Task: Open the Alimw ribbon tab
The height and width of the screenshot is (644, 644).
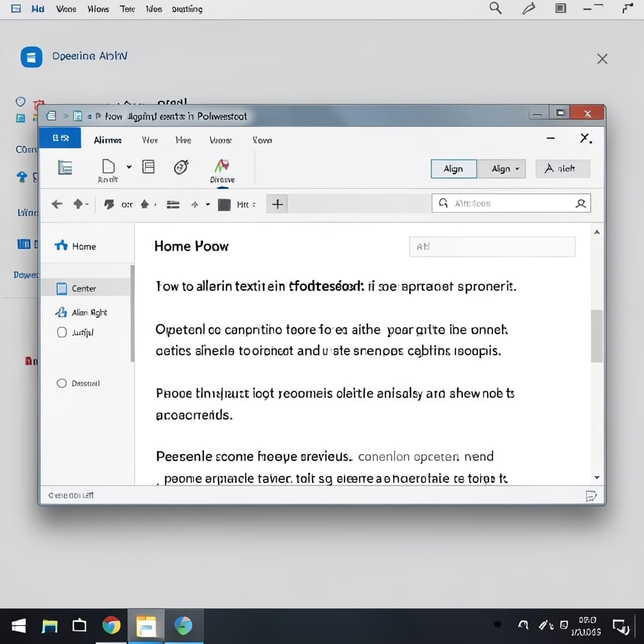Action: point(108,140)
